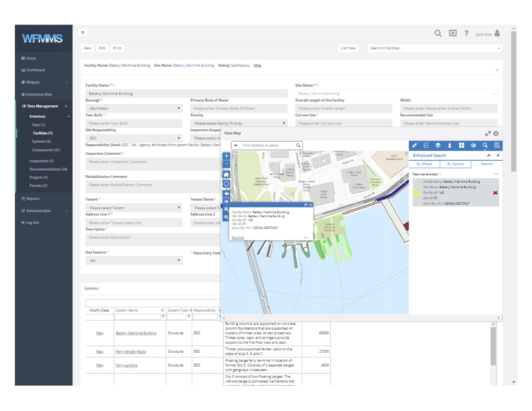Viewport: 532px width, 411px height.
Task: Open the Borough Manhattan dropdown
Action: point(134,109)
